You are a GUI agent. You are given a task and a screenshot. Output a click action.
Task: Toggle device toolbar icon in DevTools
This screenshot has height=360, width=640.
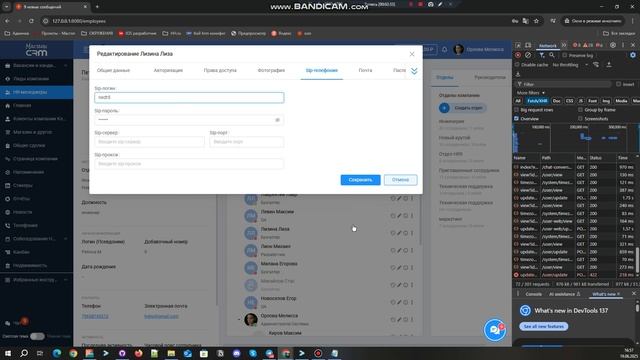tap(528, 45)
